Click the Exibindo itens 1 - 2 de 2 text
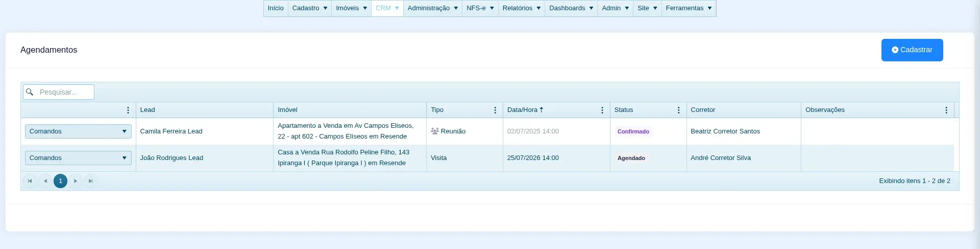This screenshot has width=980, height=249. [x=915, y=181]
